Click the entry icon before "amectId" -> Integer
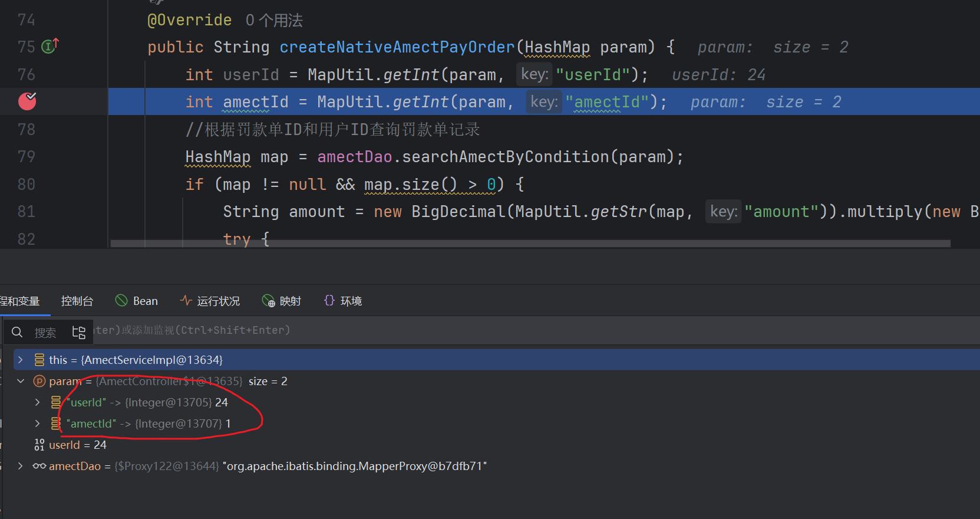The width and height of the screenshot is (980, 519). [56, 423]
